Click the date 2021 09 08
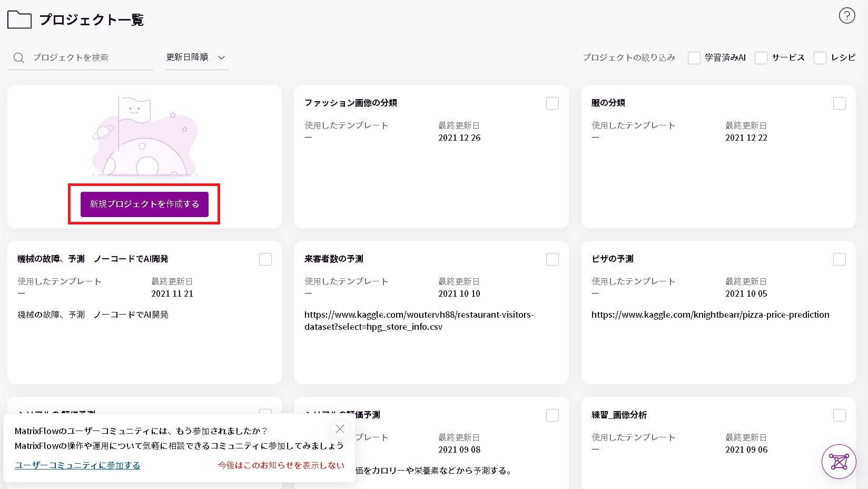This screenshot has height=489, width=868. coord(459,449)
